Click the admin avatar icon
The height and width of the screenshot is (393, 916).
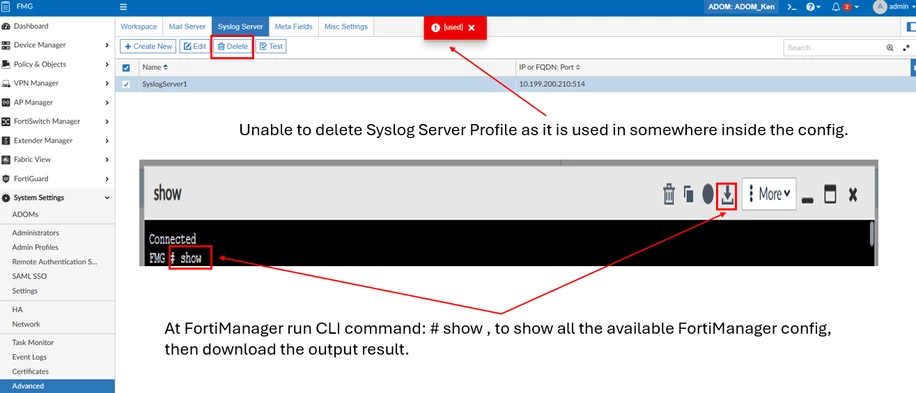coord(880,6)
